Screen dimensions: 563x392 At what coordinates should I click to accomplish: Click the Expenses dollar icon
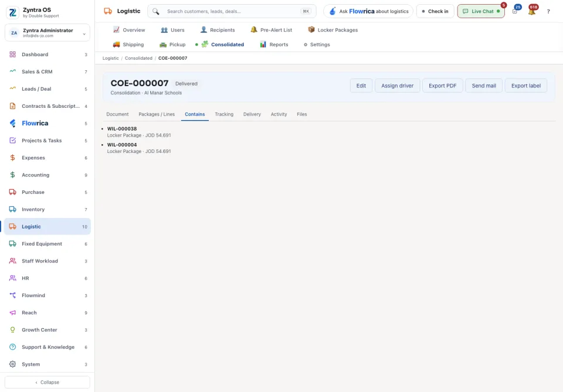[12, 158]
